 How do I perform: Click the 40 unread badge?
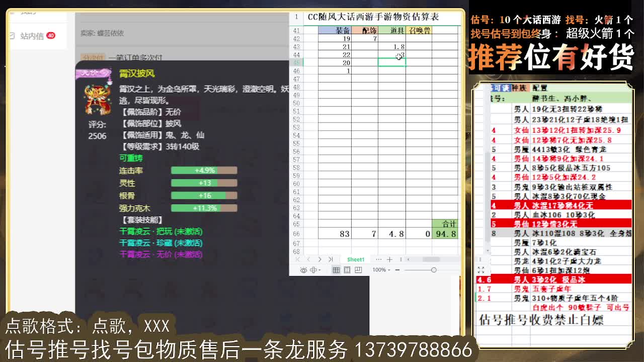[x=50, y=35]
